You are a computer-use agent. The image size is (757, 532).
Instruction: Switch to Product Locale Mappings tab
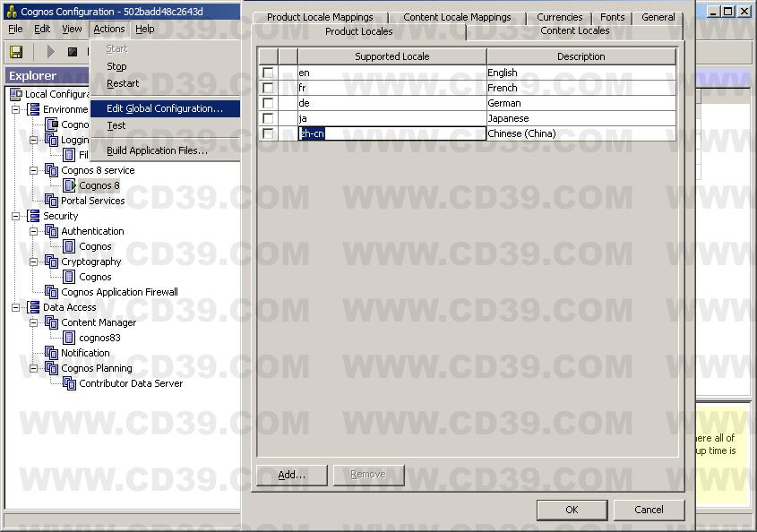point(320,17)
